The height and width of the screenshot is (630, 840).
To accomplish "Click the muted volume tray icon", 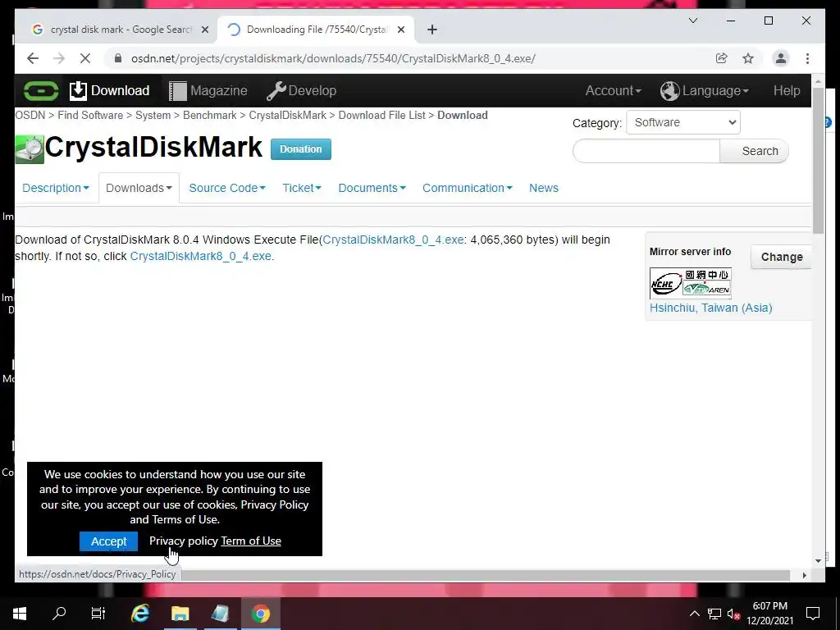I will (733, 614).
